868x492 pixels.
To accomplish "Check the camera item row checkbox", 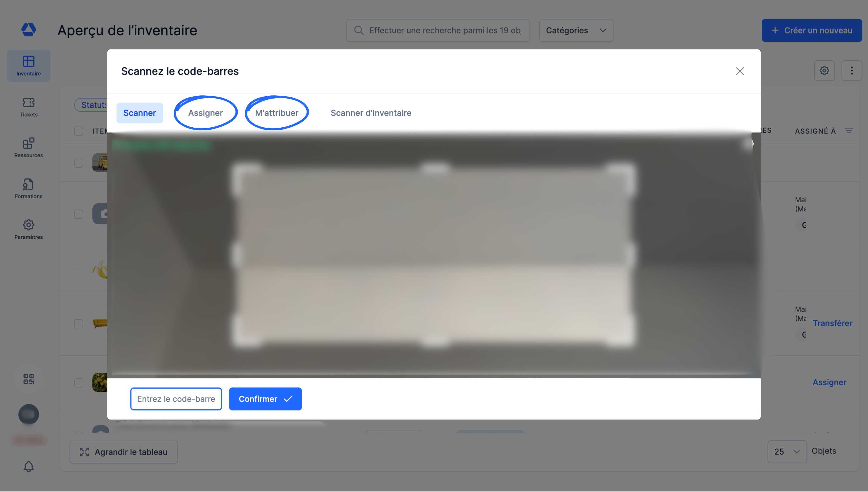I will [x=79, y=214].
